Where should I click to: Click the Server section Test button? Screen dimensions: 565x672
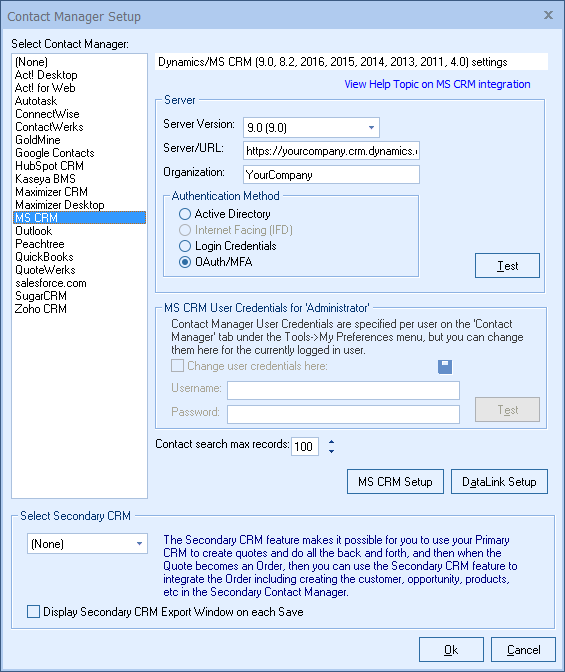click(x=507, y=265)
